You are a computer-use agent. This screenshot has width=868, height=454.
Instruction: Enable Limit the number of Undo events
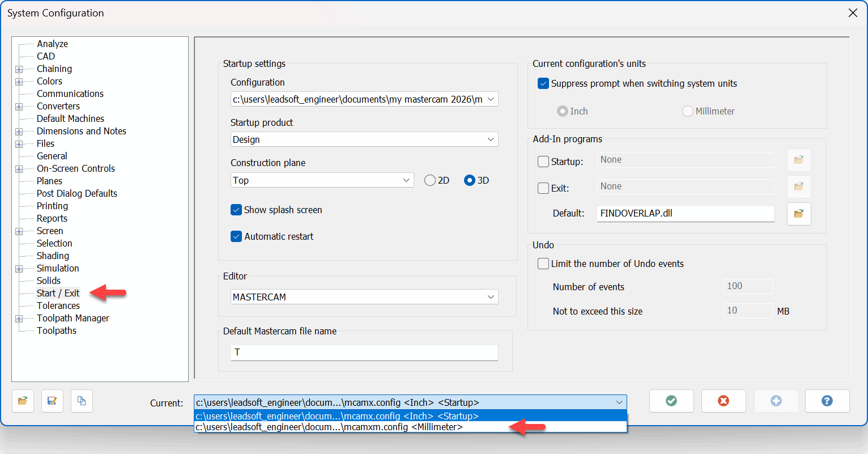pos(543,264)
